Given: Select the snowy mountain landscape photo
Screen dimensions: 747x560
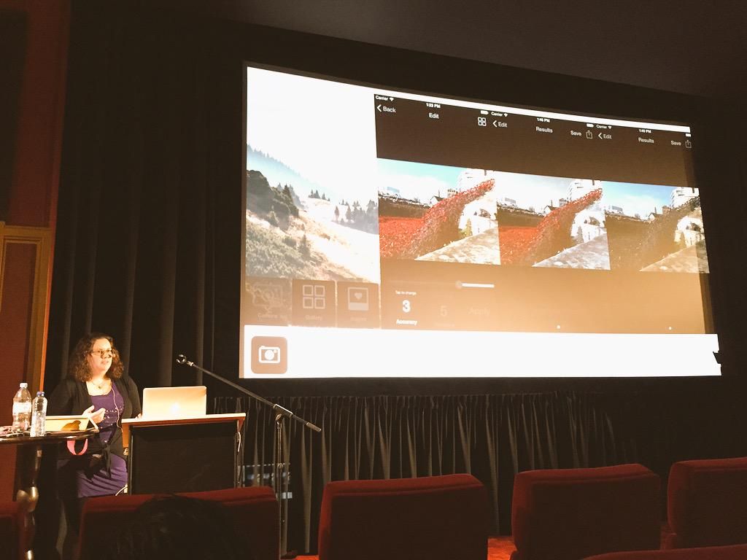Looking at the screenshot, I should point(311,211).
